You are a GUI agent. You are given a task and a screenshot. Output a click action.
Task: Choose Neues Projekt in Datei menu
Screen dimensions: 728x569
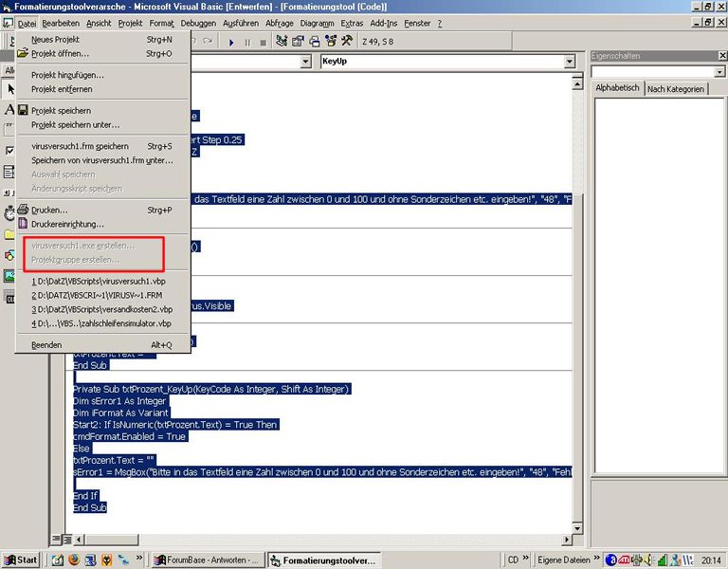click(x=103, y=40)
